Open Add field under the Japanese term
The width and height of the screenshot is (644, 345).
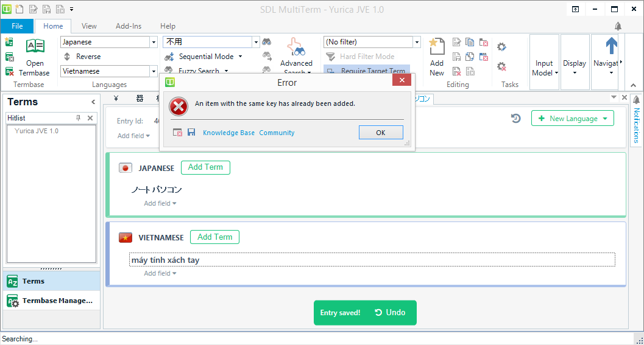point(160,203)
